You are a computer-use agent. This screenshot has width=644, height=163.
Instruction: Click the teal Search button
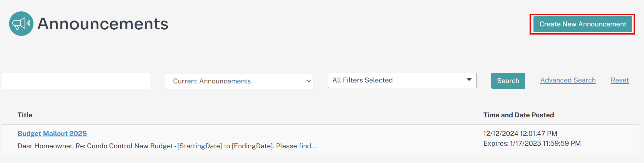coord(508,81)
